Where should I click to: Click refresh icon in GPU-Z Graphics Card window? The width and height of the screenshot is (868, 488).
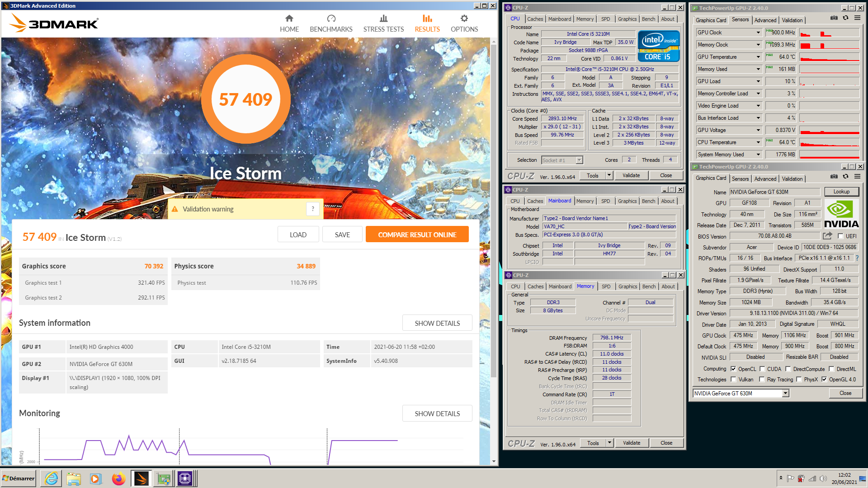tap(845, 177)
